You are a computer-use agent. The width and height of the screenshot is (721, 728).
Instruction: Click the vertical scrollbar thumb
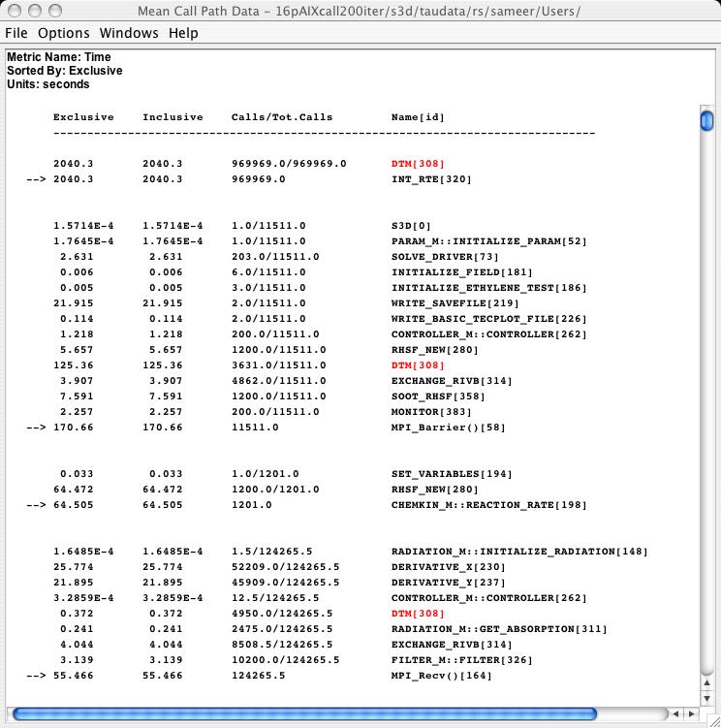[706, 121]
